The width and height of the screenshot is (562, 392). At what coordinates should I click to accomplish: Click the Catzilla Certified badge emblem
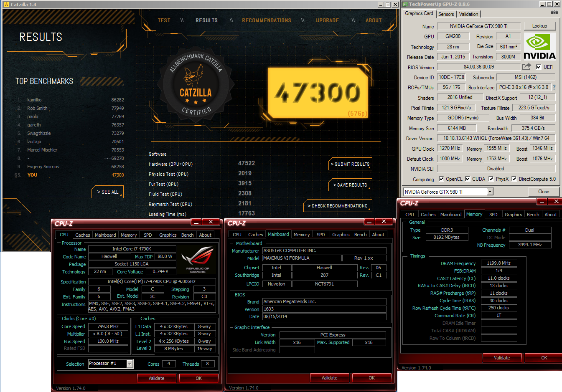(x=196, y=85)
